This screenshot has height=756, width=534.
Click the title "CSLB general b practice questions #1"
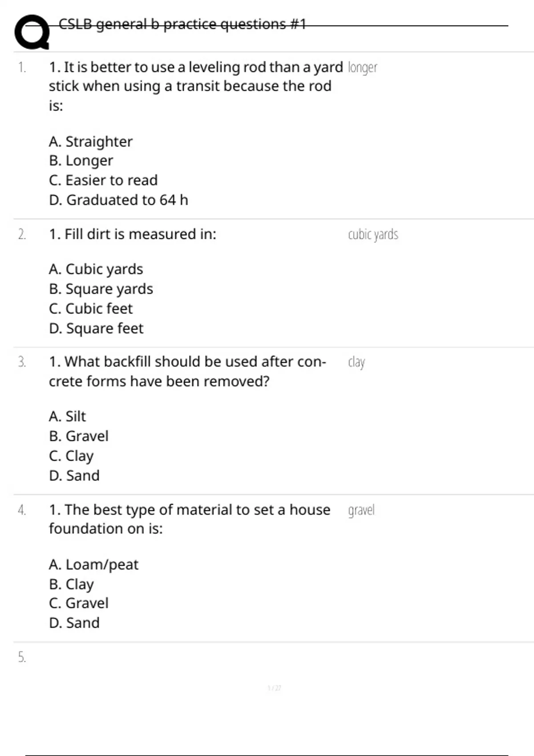tap(182, 24)
